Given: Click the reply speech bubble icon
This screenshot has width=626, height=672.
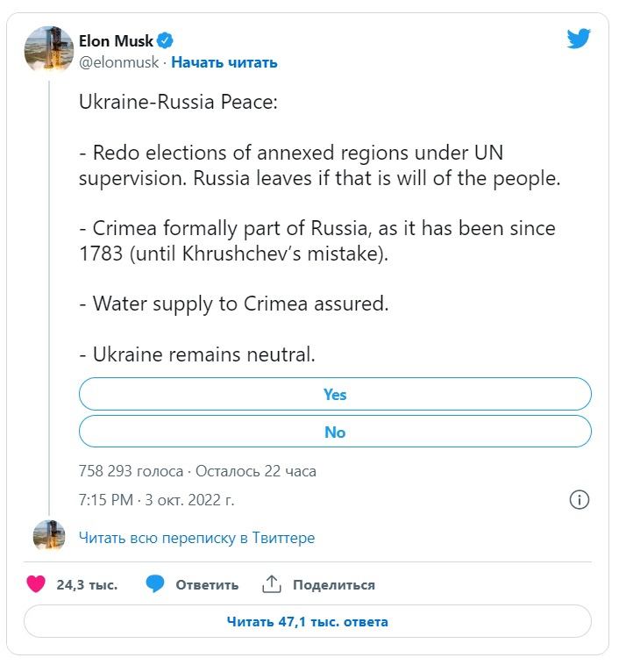Looking at the screenshot, I should [x=156, y=584].
